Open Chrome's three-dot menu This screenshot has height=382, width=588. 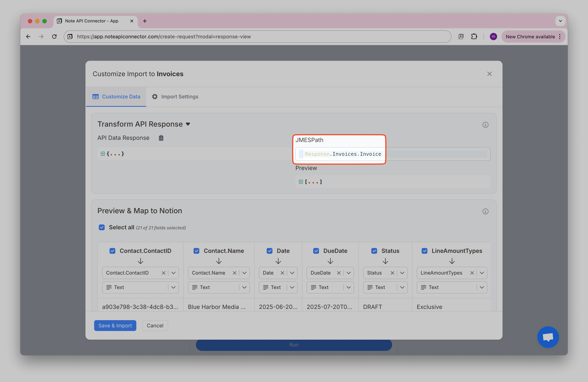560,37
